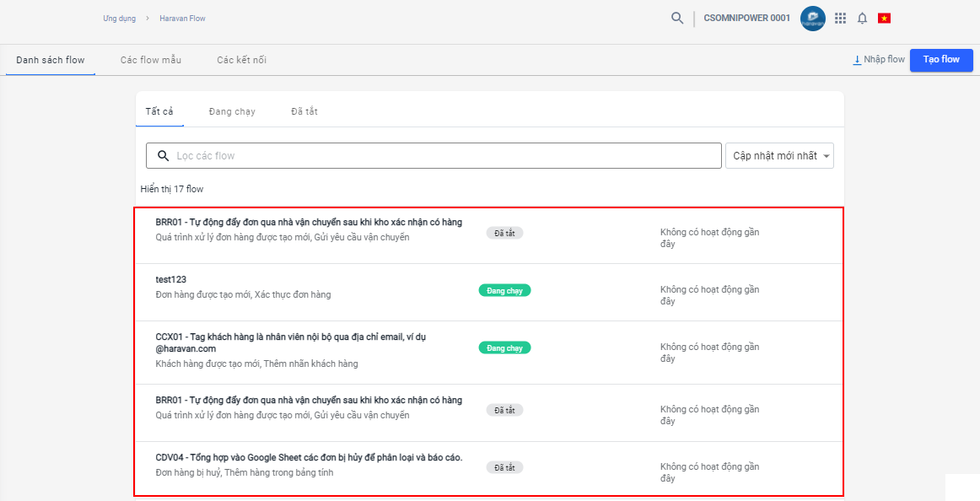Image resolution: width=980 pixels, height=501 pixels.
Task: Open notifications bell icon
Action: click(x=863, y=18)
